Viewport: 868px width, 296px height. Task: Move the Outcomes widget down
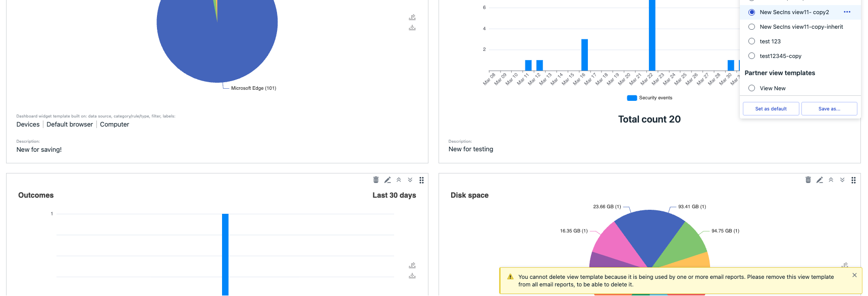[410, 180]
